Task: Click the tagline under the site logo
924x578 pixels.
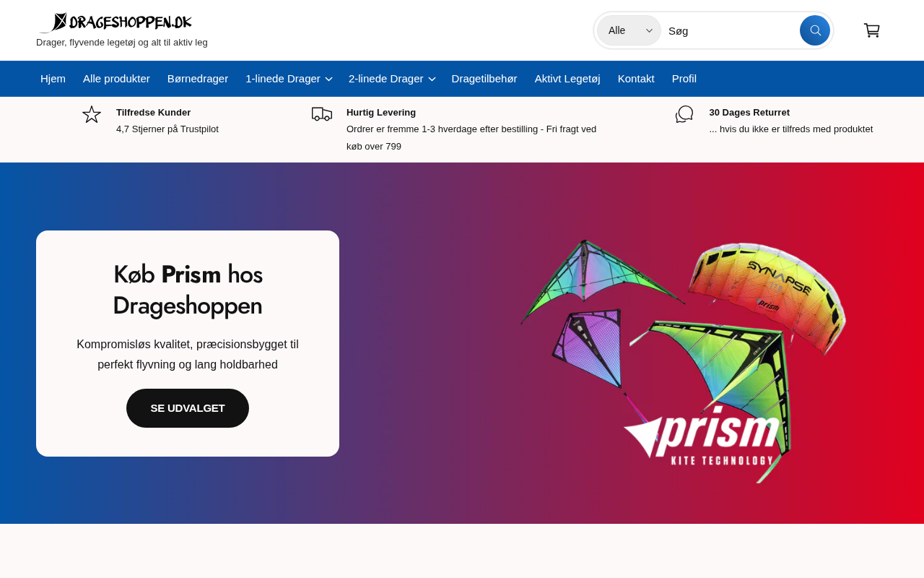Action: [x=122, y=43]
